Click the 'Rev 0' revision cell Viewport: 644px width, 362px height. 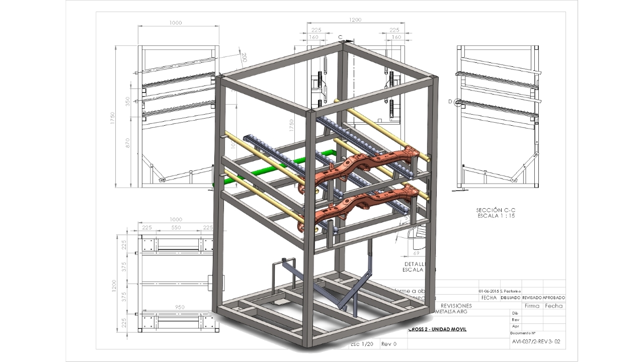[x=389, y=344]
